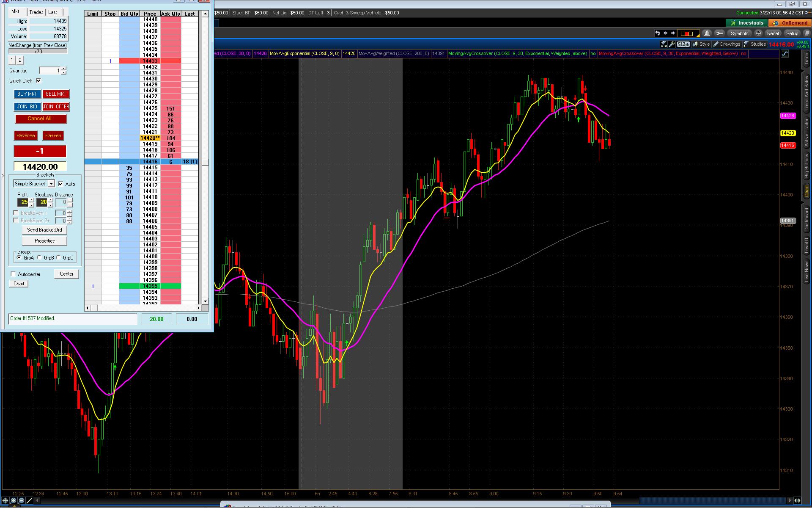Click the flask with arrows icon beside chart wrench
Screen dimensions: 812x508
tap(664, 44)
